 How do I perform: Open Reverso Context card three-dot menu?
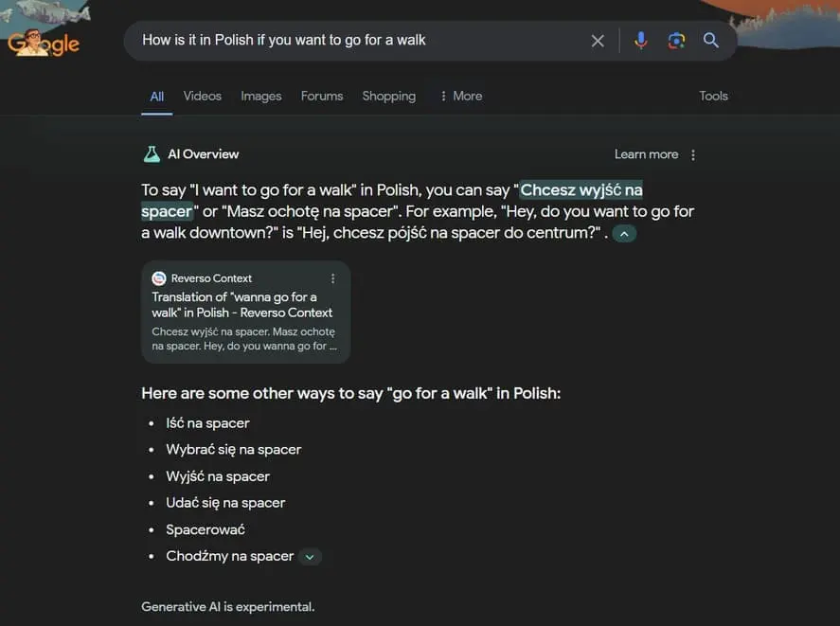pyautogui.click(x=332, y=278)
